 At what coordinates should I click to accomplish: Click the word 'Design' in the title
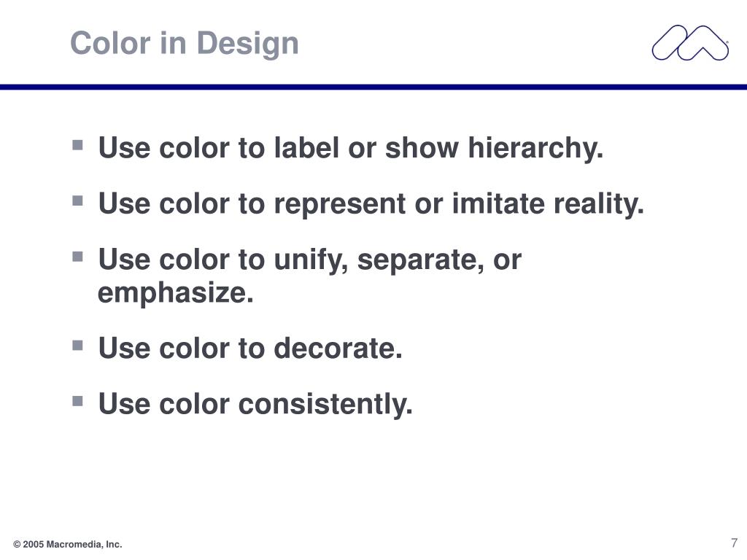(x=248, y=44)
